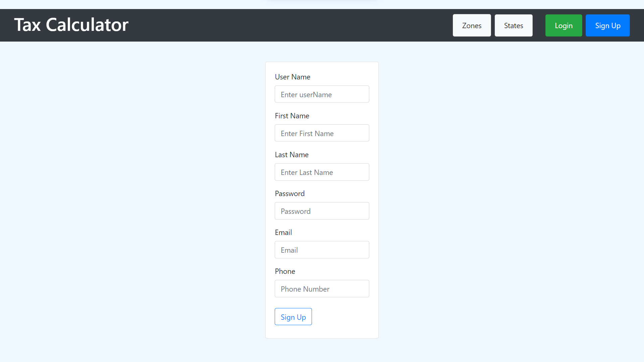Click the Tax Calculator title
644x362 pixels.
point(71,24)
